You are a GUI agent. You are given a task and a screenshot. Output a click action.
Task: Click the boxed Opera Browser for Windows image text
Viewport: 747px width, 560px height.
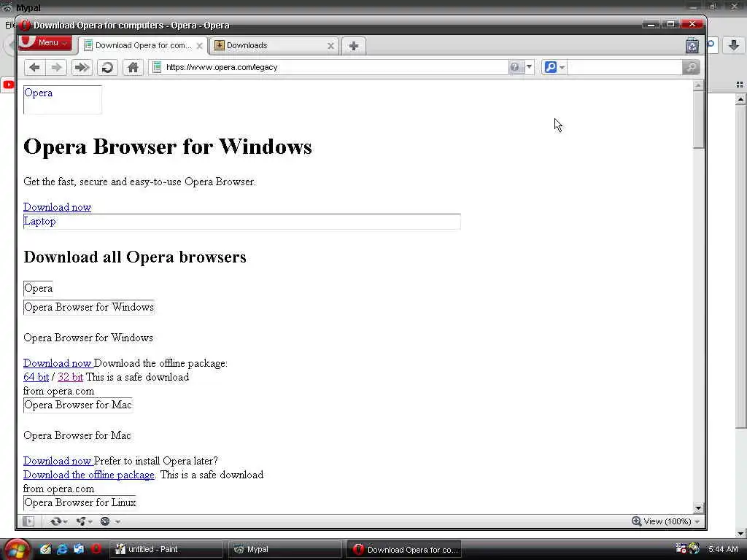click(89, 307)
